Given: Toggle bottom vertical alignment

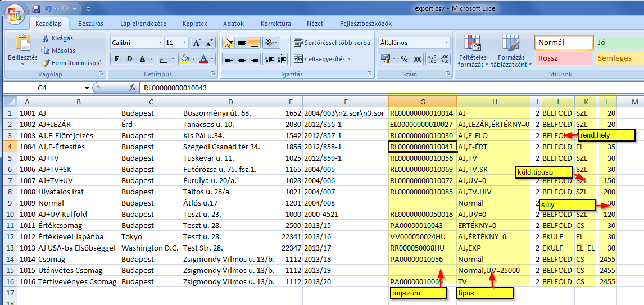Looking at the screenshot, I should coord(254,42).
